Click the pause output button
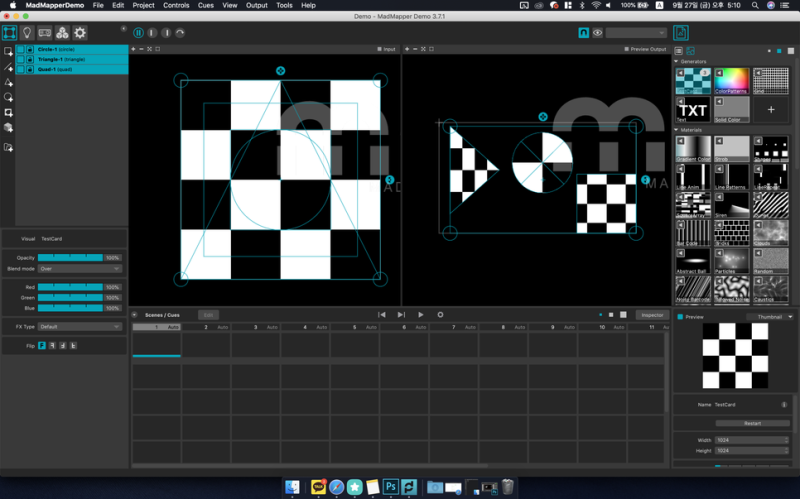This screenshot has width=800, height=499. [139, 33]
